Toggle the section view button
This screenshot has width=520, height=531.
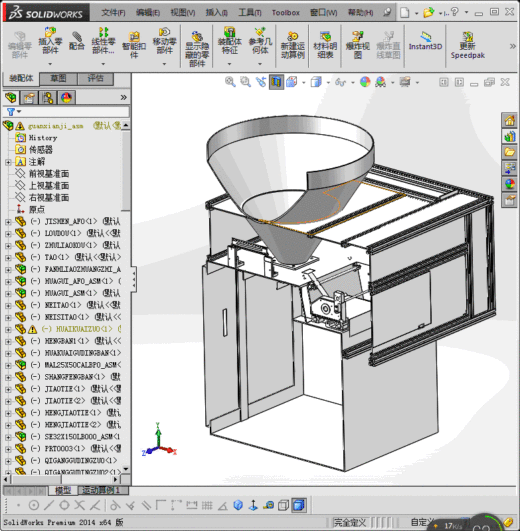pyautogui.click(x=277, y=82)
